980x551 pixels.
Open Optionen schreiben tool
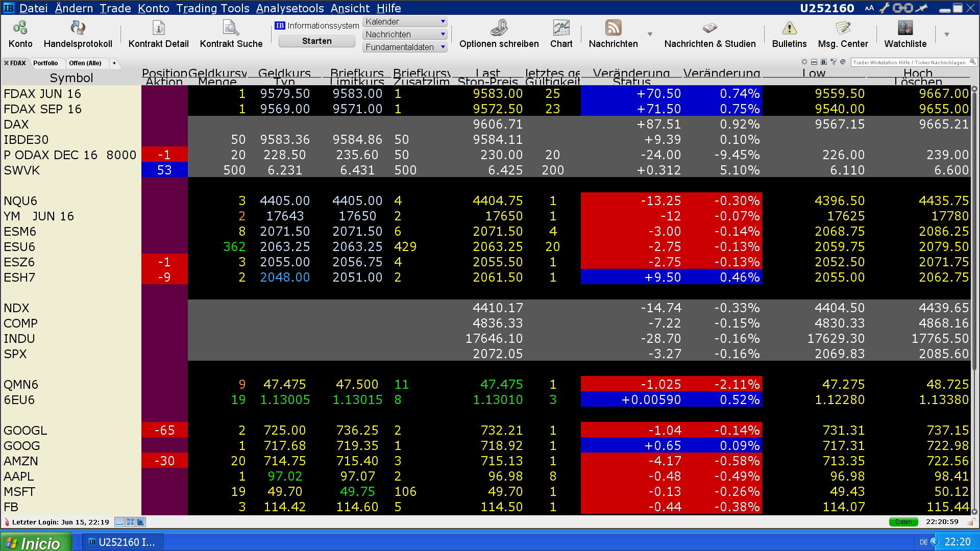[499, 28]
